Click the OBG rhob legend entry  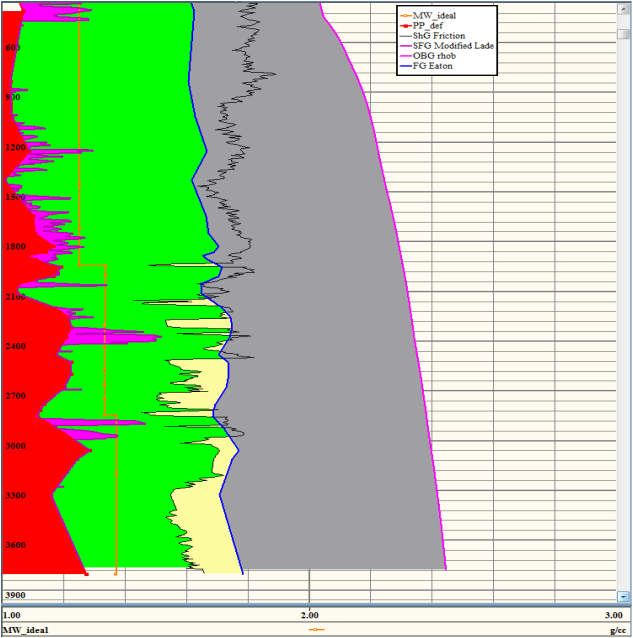(440, 56)
